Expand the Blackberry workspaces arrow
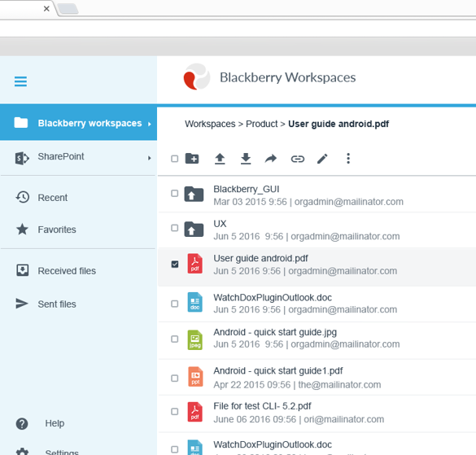The height and width of the screenshot is (455, 476). [x=150, y=124]
